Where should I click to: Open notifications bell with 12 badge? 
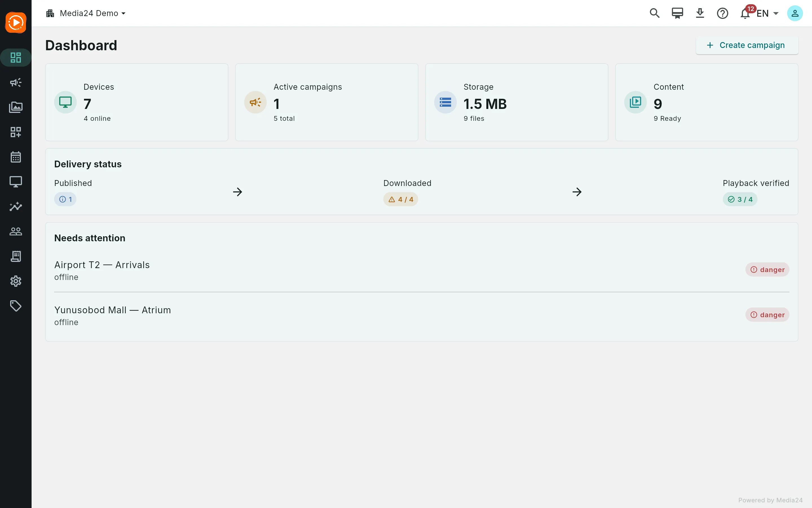(x=745, y=14)
